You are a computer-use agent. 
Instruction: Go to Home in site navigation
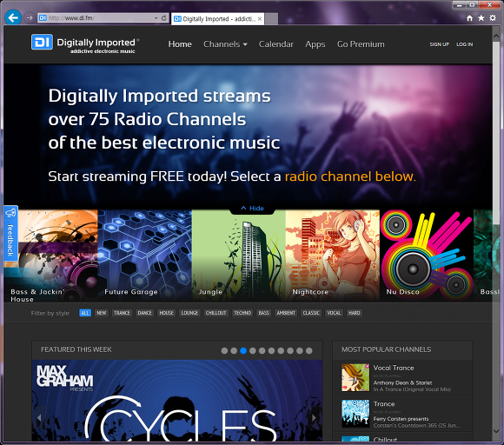[180, 44]
